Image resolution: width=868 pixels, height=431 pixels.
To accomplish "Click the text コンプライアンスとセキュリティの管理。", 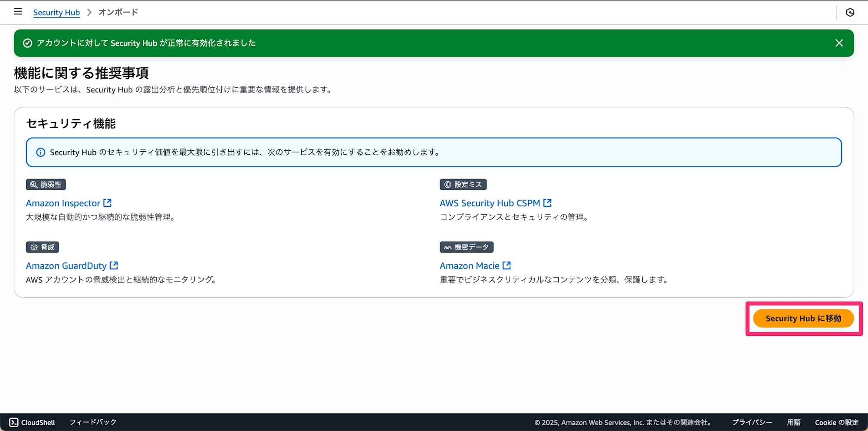I will pos(514,217).
